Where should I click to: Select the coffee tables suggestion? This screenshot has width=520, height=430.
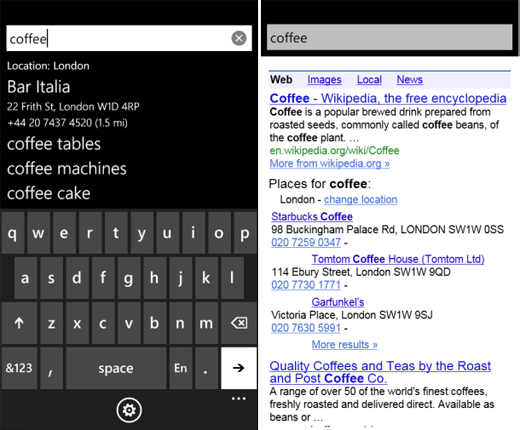pyautogui.click(x=54, y=144)
